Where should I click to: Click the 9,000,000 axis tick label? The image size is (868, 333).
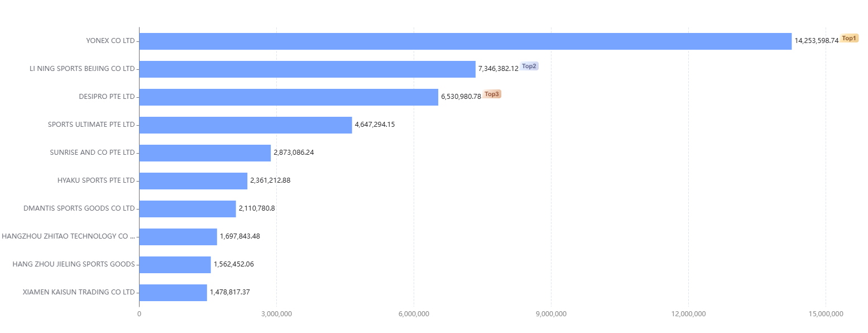(x=552, y=314)
